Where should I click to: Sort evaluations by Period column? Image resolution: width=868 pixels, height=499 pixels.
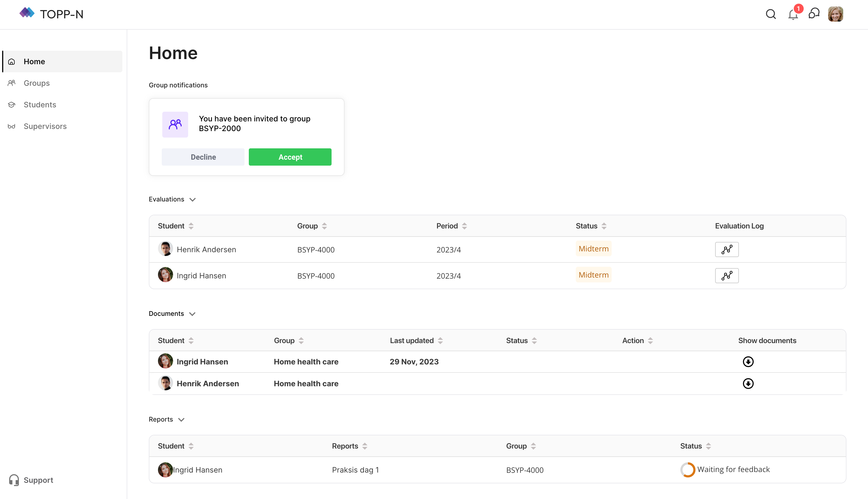(464, 226)
